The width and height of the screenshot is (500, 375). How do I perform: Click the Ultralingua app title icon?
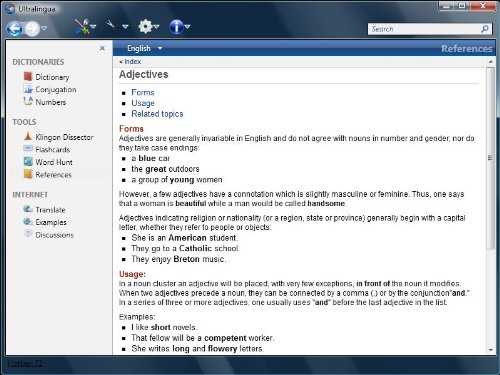tap(10, 8)
